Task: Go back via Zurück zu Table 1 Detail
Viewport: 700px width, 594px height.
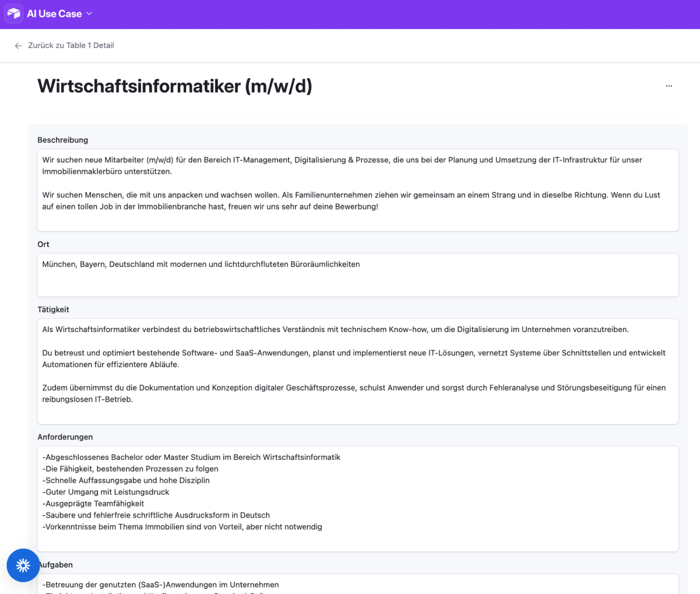Action: [x=71, y=46]
